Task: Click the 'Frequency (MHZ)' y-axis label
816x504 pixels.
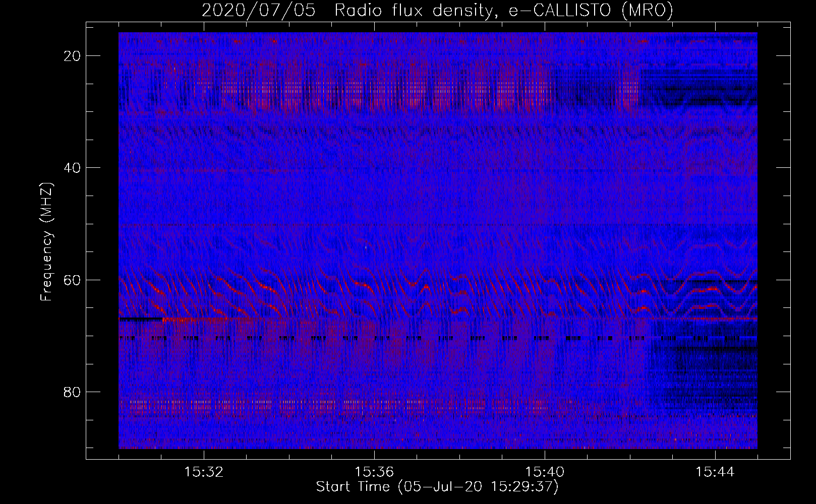Action: [x=46, y=242]
